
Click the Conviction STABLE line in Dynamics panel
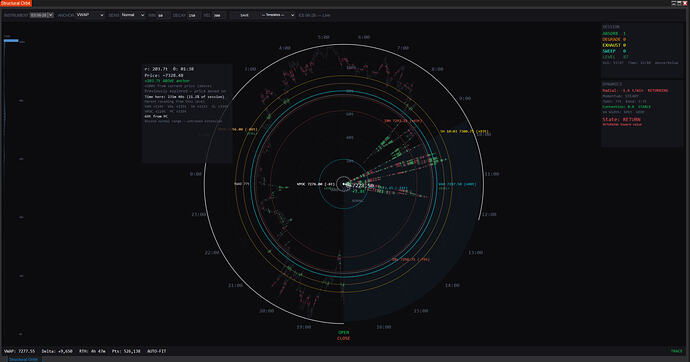pos(626,107)
